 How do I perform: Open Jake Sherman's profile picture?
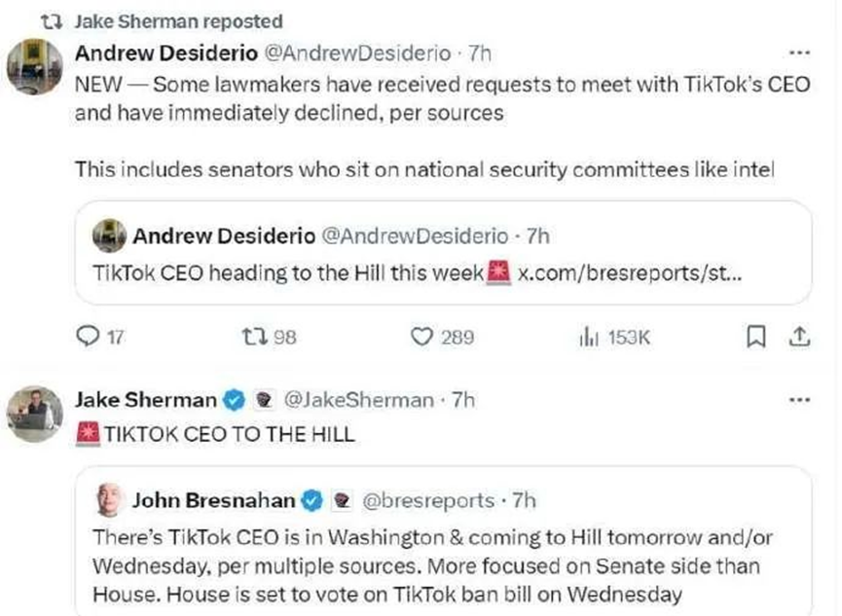35,415
